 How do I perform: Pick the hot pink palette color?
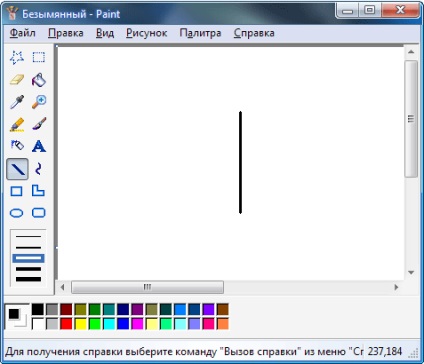point(208,324)
